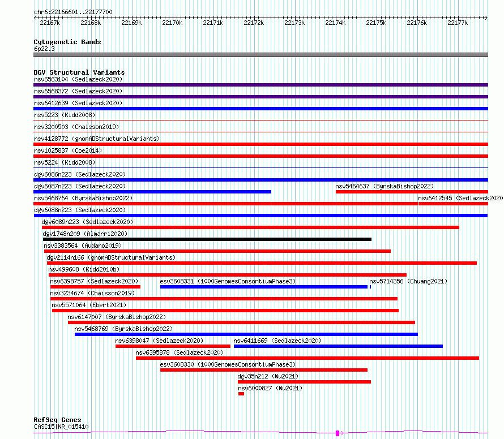Click nsv499608 (Kidd2010b) label
Image resolution: width=504 pixels, height=439 pixels.
click(x=84, y=269)
